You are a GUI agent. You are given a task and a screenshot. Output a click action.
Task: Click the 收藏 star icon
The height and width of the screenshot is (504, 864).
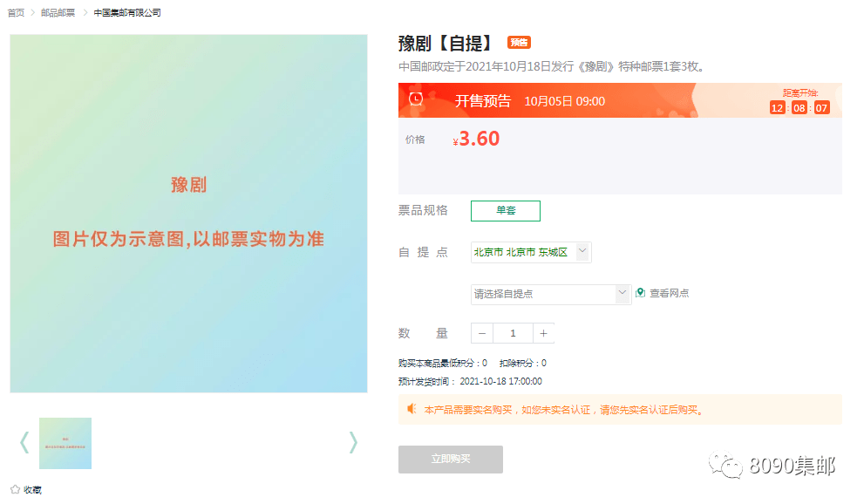[15, 489]
